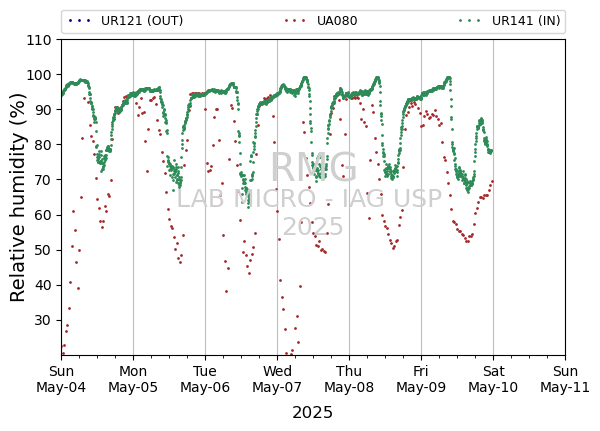Click the Sun May-11 axis label
The height and width of the screenshot is (431, 600).
[x=565, y=379]
